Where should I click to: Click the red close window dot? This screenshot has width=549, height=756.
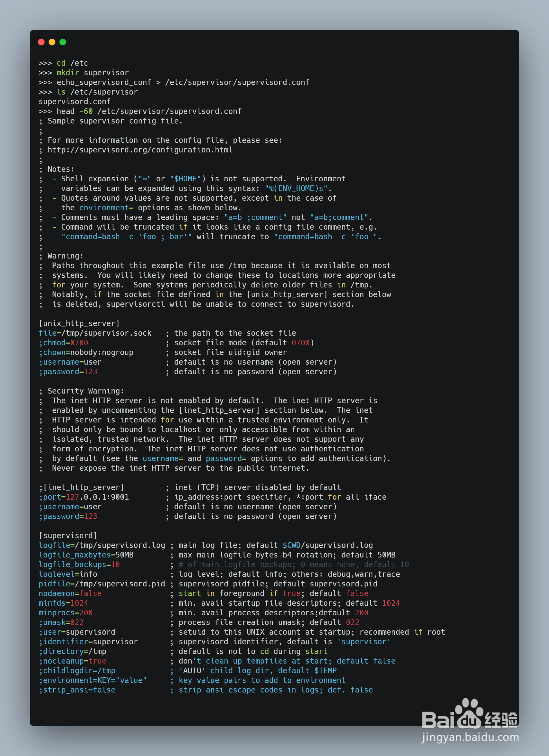[41, 42]
